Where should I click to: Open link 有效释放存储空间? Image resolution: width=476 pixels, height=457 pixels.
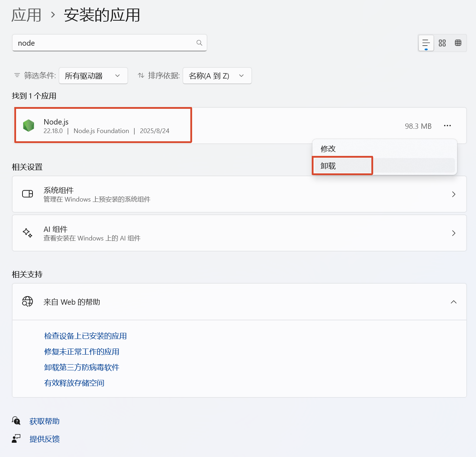click(74, 383)
